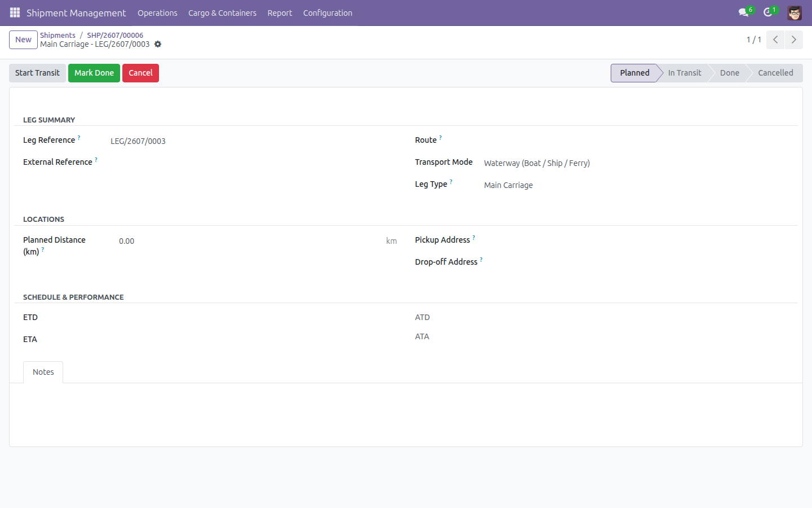The height and width of the screenshot is (508, 812).
Task: Open the Report menu
Action: pos(280,13)
